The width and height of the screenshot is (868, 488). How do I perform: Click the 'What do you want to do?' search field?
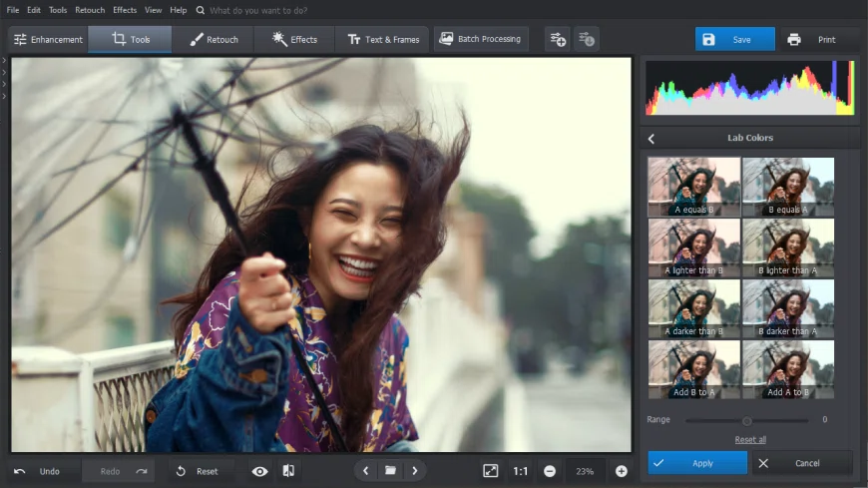click(x=258, y=11)
